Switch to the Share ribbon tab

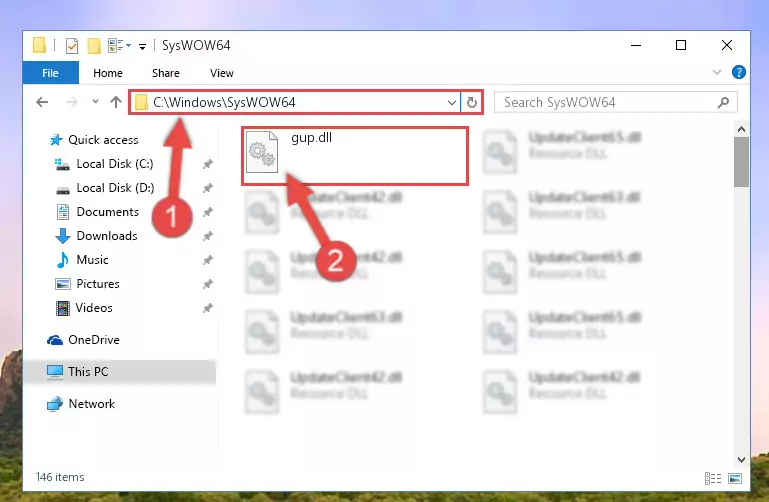point(166,73)
